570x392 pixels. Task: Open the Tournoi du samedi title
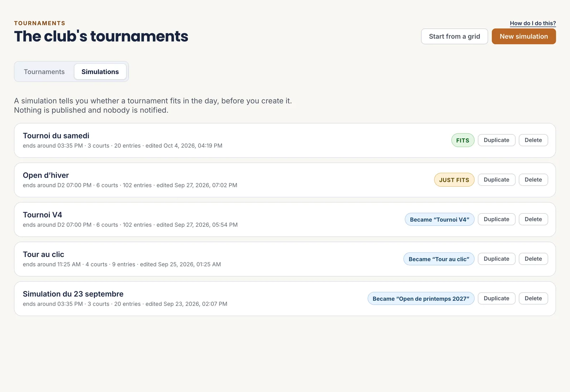(x=56, y=136)
